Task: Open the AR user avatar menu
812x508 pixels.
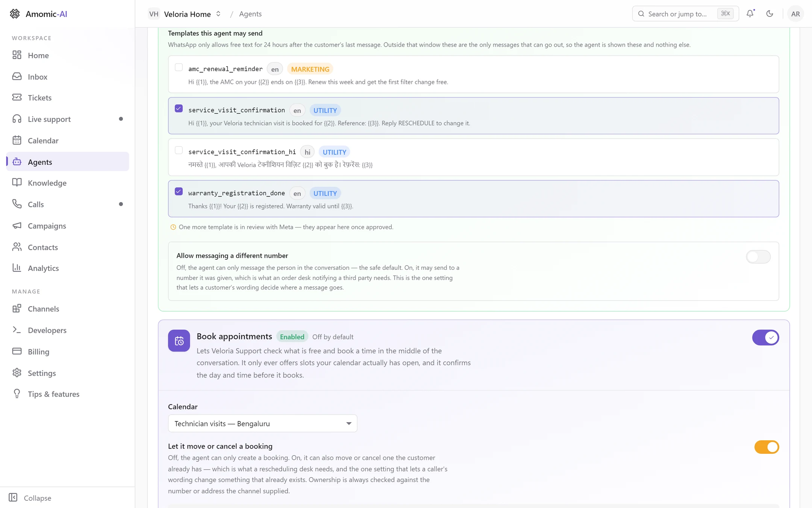Action: pyautogui.click(x=795, y=14)
